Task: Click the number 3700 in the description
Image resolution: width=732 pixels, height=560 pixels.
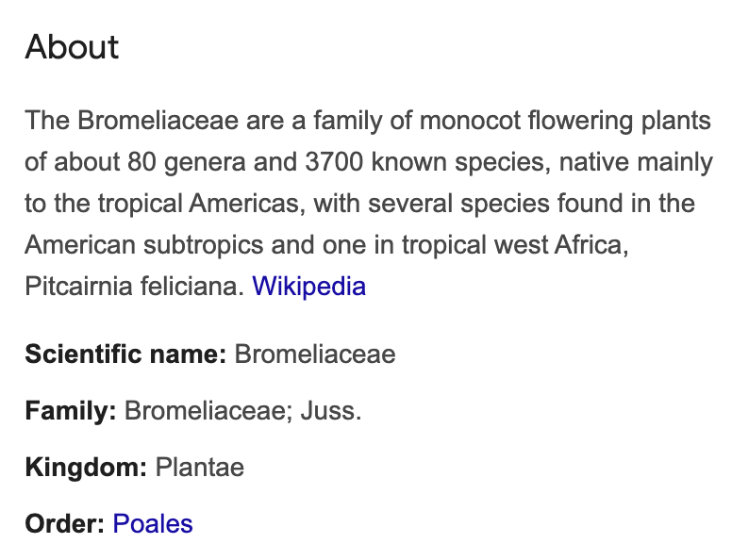Action: pos(334,162)
